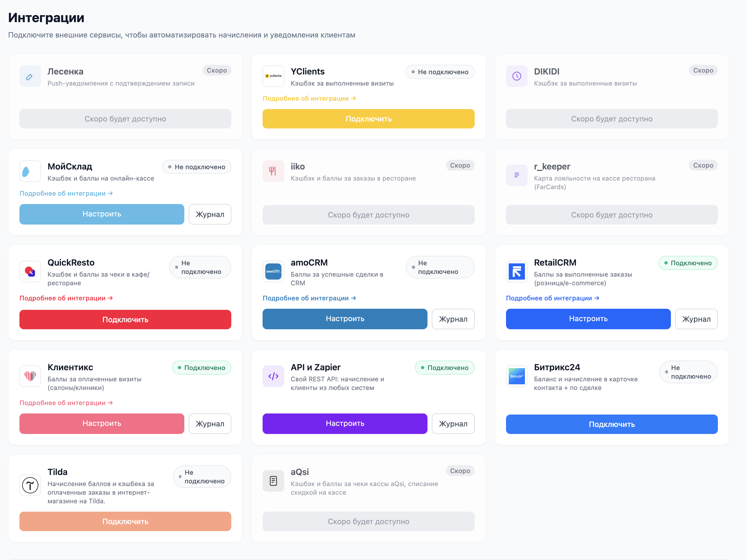Click the МойСклад droplet logo
Viewport: 747px width, 560px height.
(x=30, y=171)
